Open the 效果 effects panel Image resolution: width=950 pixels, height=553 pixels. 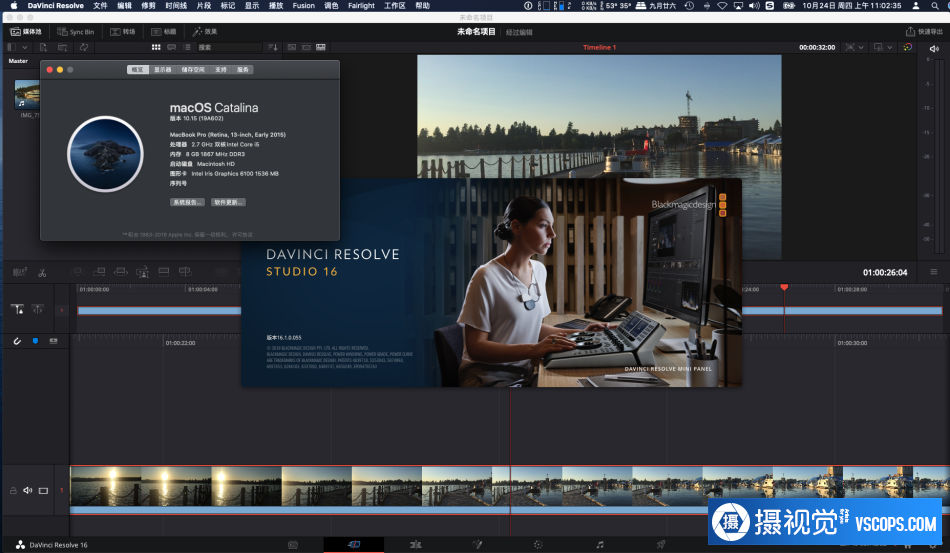tap(205, 31)
